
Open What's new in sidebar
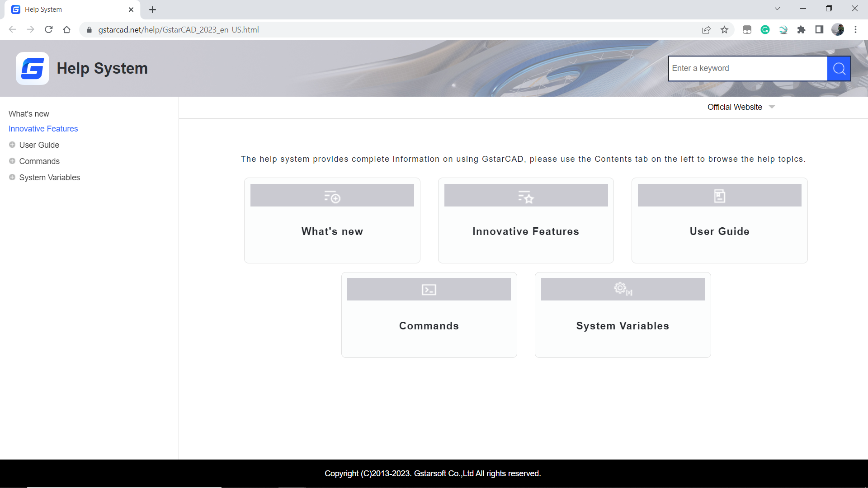29,114
